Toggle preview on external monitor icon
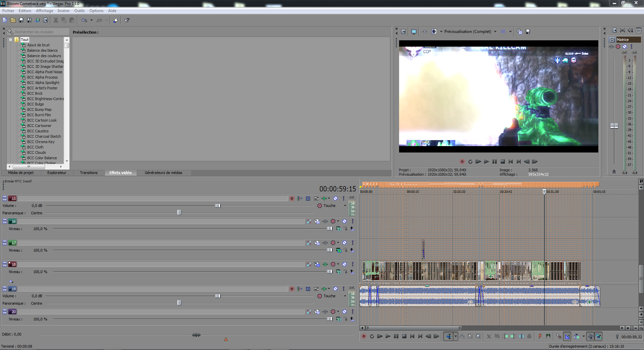This screenshot has height=350, width=644. (414, 32)
